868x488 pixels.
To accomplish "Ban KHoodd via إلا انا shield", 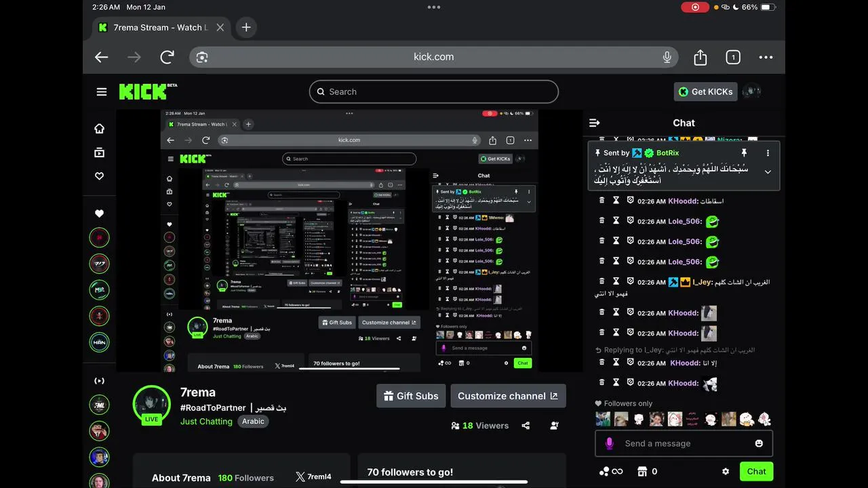I will point(630,363).
